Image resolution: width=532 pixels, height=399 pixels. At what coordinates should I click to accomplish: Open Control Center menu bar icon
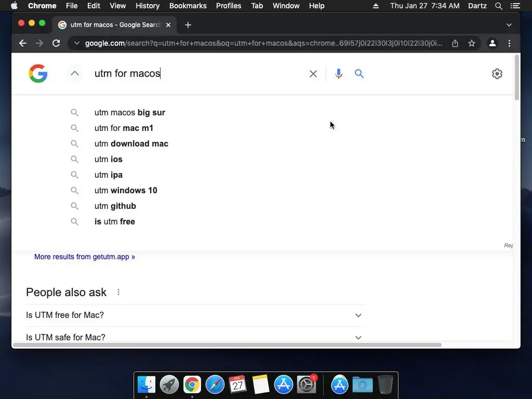coord(515,6)
